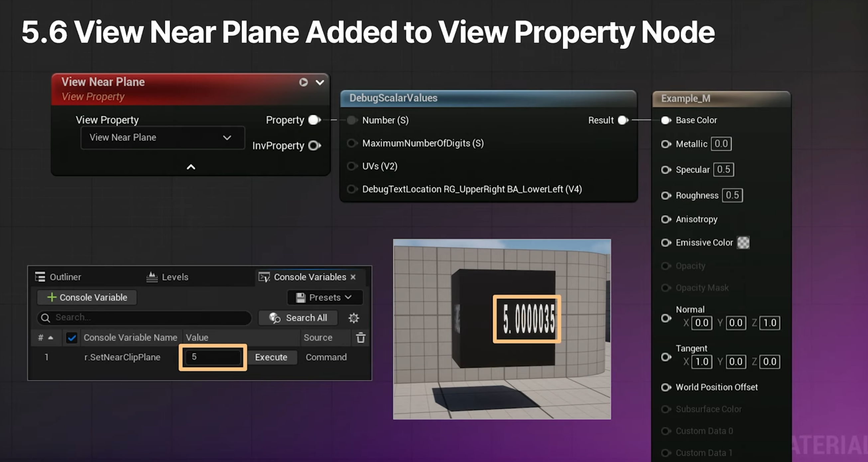
Task: Click the r.SetNearClipPlane value field
Action: click(x=213, y=357)
